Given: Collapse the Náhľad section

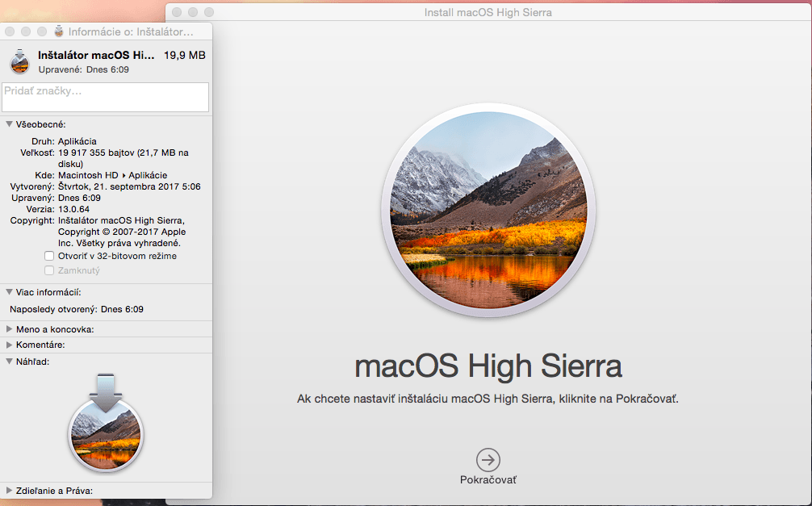Looking at the screenshot, I should pyautogui.click(x=10, y=362).
